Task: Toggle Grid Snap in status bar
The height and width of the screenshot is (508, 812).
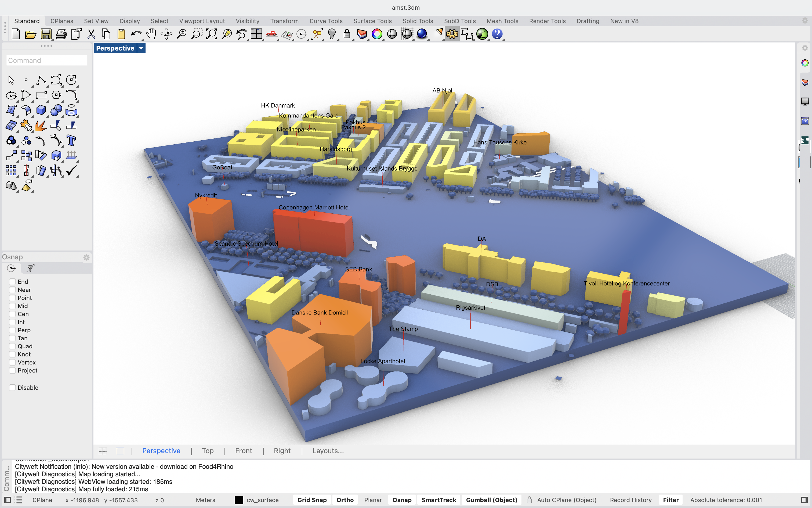Action: pos(312,500)
